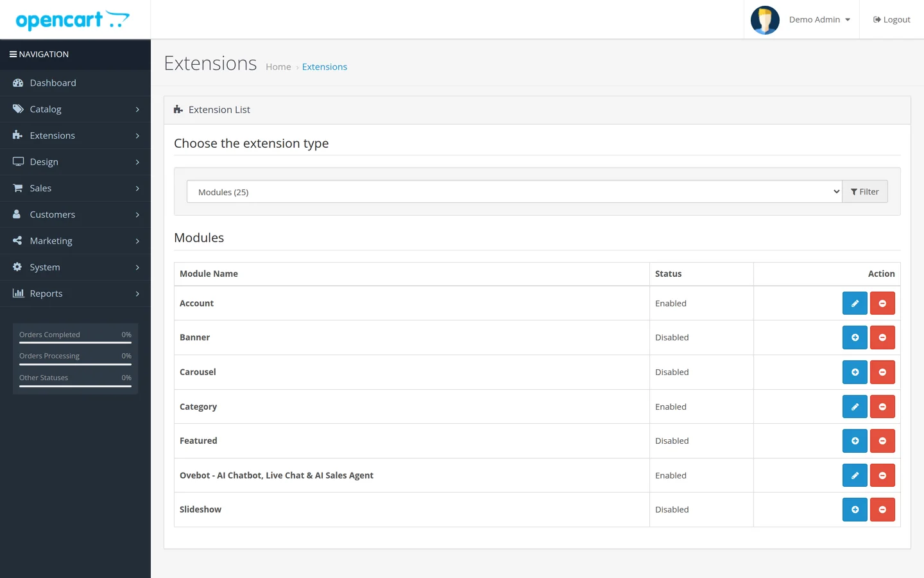Toggle the Navigation sidebar header
924x578 pixels.
[x=75, y=55]
